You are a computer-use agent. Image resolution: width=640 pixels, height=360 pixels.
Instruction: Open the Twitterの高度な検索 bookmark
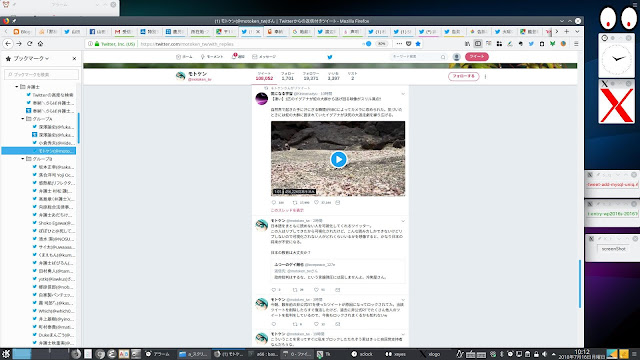tap(50, 95)
